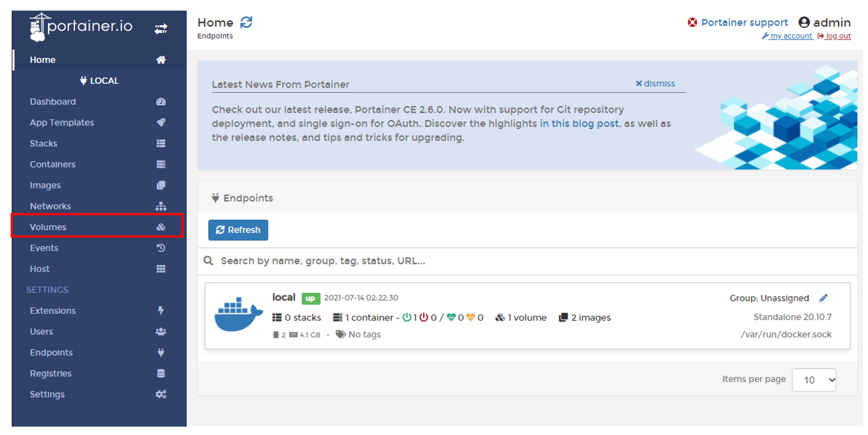Click the log out link
868x435 pixels.
(x=834, y=36)
